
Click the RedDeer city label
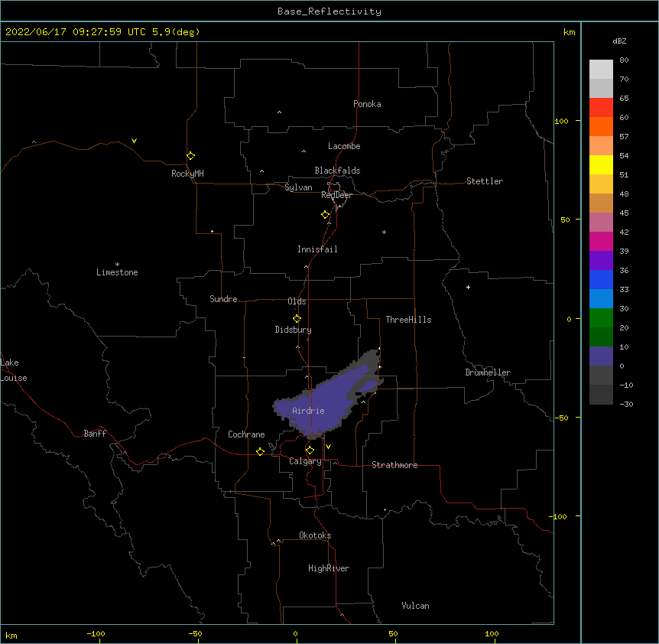(x=336, y=195)
